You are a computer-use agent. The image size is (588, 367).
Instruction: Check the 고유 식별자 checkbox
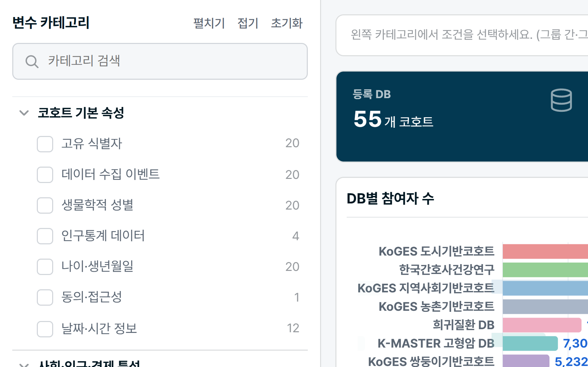pos(45,144)
